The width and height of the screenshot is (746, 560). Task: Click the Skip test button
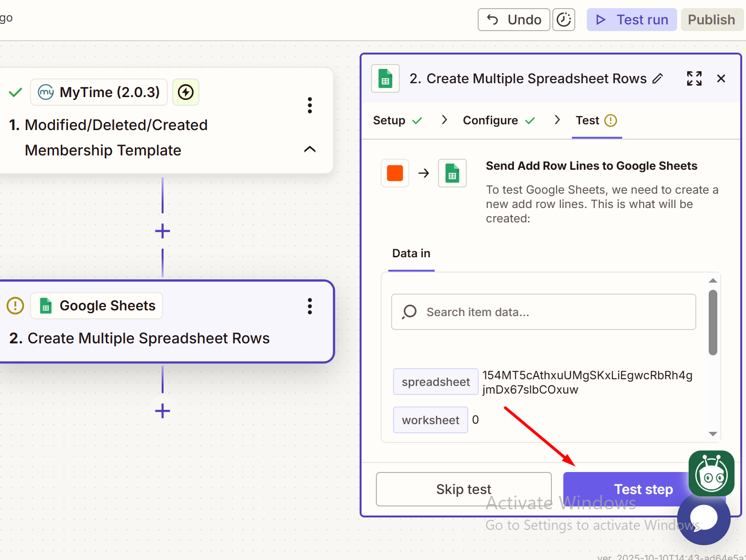tap(464, 489)
